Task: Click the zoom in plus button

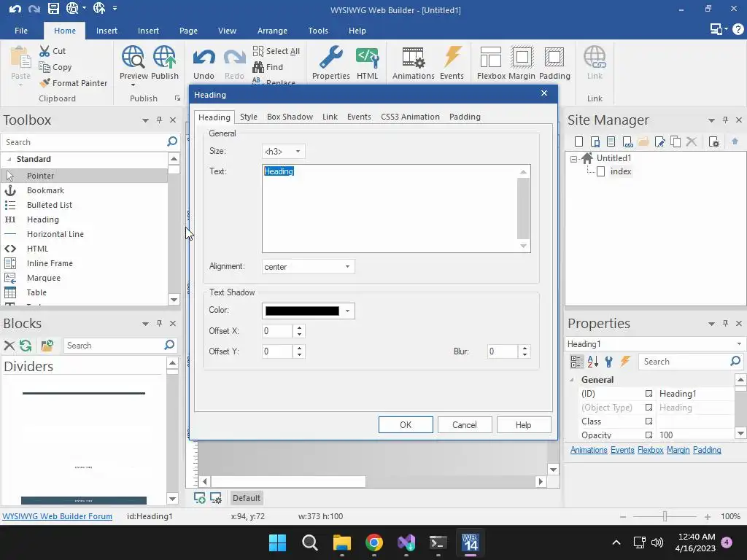Action: click(x=708, y=517)
